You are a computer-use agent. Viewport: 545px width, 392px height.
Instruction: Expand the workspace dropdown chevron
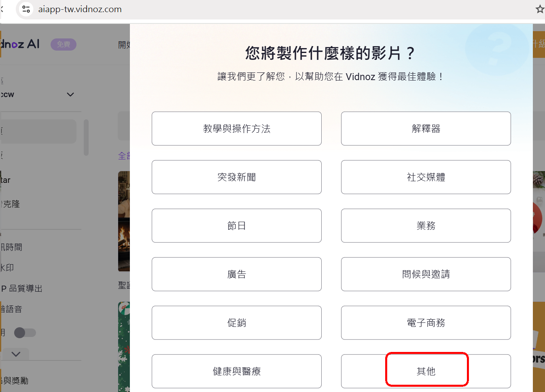point(70,95)
